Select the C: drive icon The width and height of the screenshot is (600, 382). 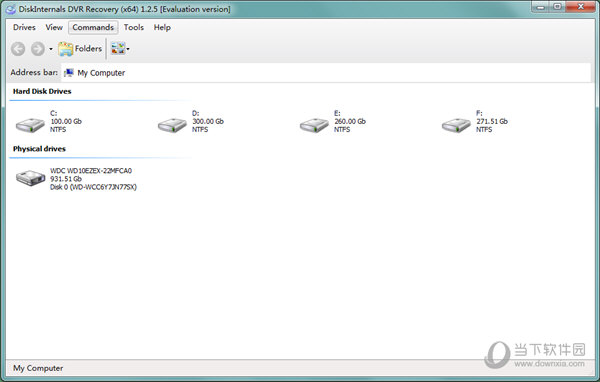30,125
